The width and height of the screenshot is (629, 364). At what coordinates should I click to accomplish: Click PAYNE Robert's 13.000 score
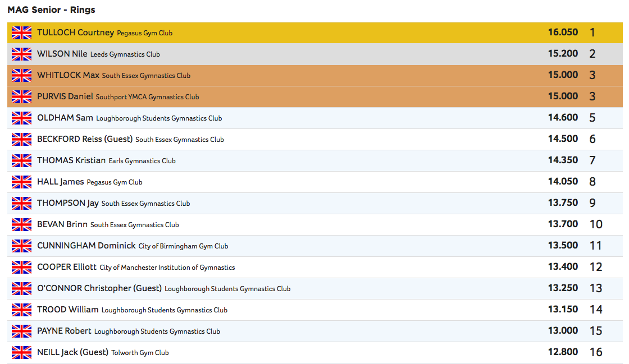[x=563, y=331]
